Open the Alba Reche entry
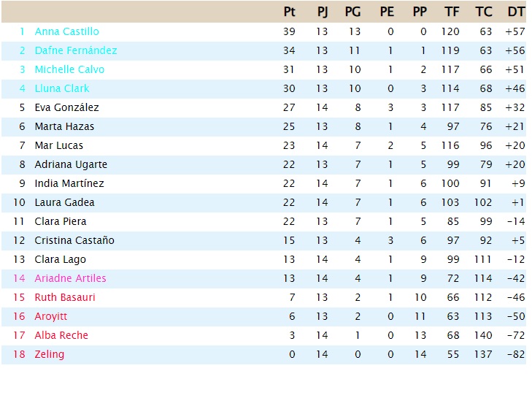Viewport: 532px width, 398px height. tap(61, 335)
